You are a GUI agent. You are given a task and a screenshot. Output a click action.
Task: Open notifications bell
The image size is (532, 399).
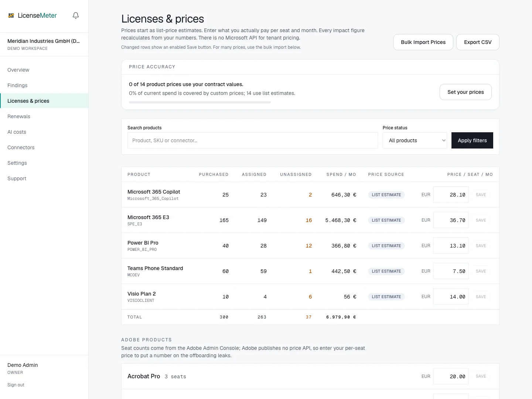76,16
